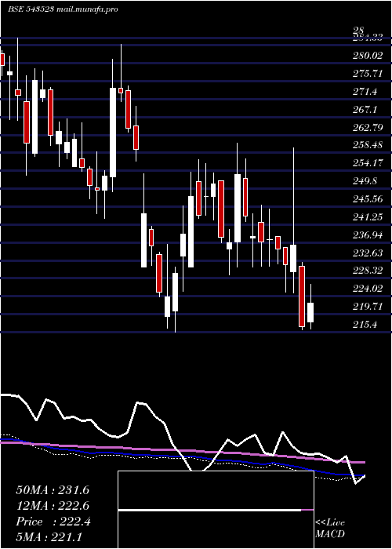Screen dimensions: 392x549
Task: Click the 241.25 price axis label
Action: 368,217
